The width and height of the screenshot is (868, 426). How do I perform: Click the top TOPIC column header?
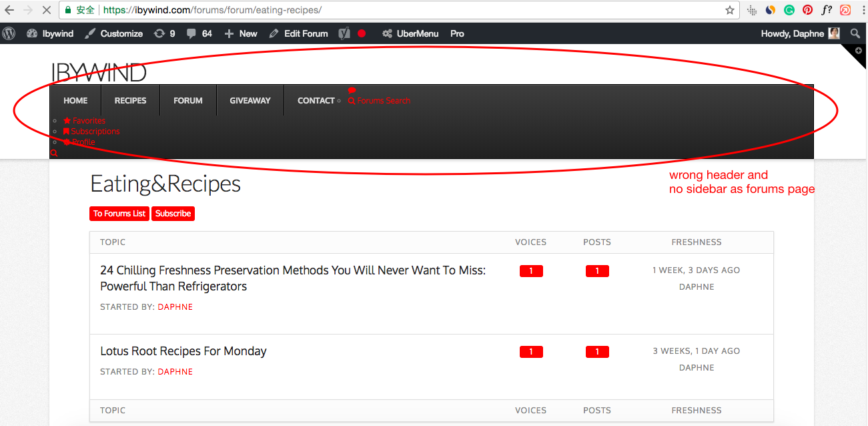click(113, 242)
